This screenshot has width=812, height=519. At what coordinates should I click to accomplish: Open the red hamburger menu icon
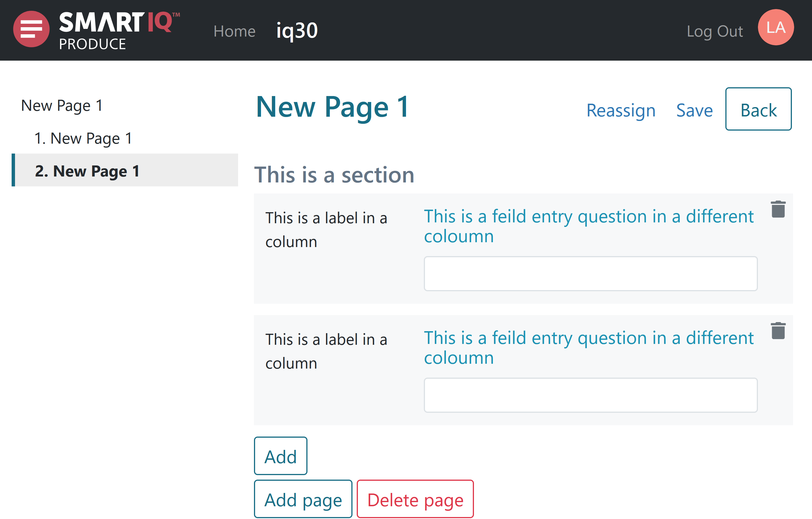31,29
